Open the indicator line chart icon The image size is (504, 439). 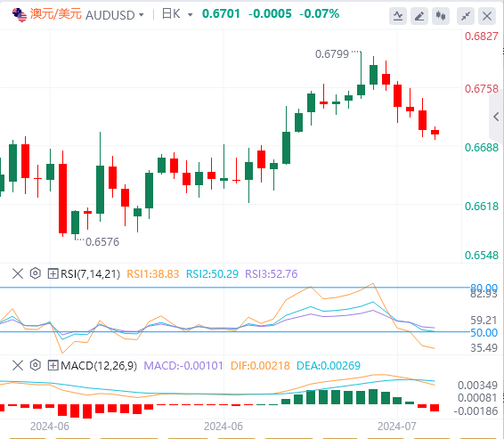point(398,16)
